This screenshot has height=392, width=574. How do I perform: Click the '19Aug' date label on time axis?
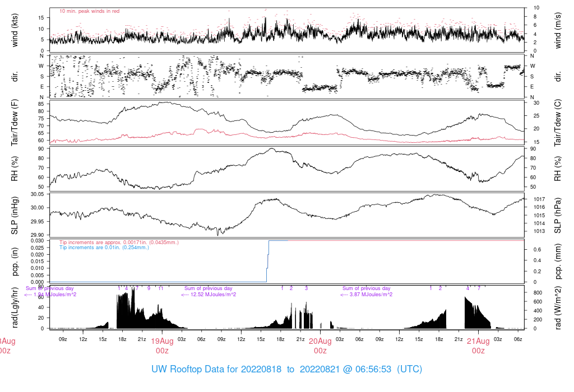162,341
